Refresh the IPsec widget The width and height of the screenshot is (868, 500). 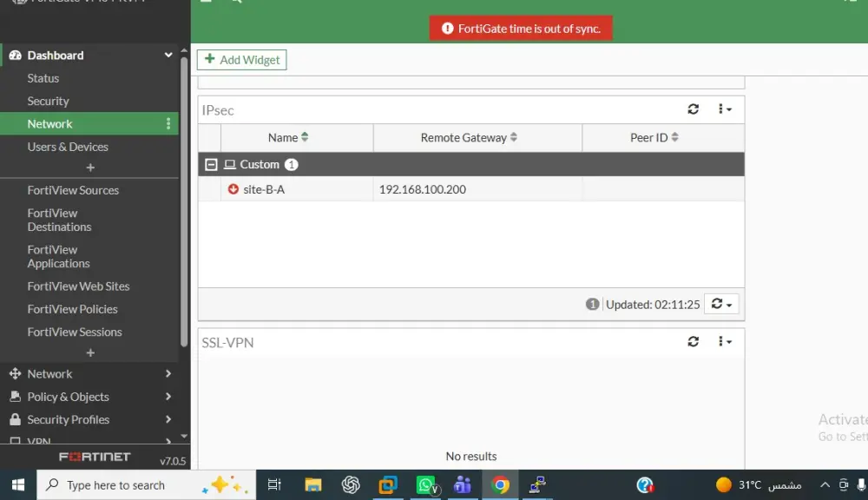click(x=693, y=109)
